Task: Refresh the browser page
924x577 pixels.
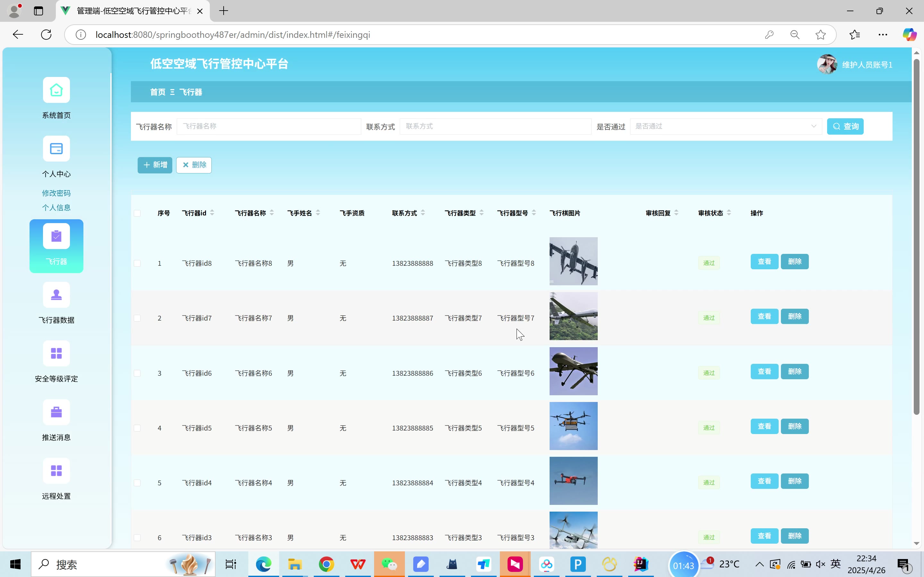Action: 46,35
